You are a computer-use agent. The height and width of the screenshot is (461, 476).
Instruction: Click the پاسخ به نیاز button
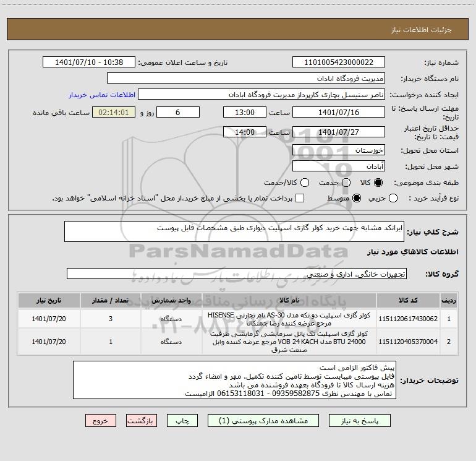click(x=359, y=421)
